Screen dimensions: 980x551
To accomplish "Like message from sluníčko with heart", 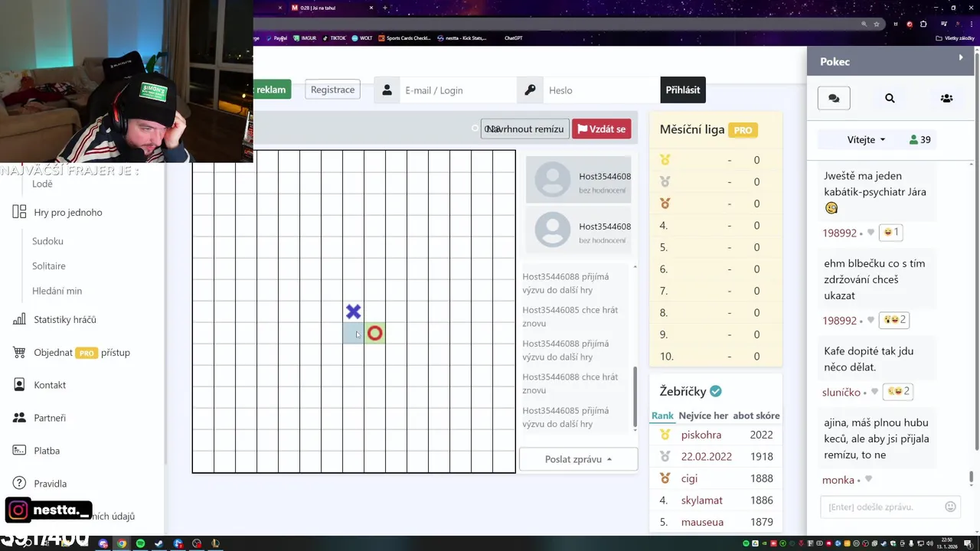I will pos(874,392).
